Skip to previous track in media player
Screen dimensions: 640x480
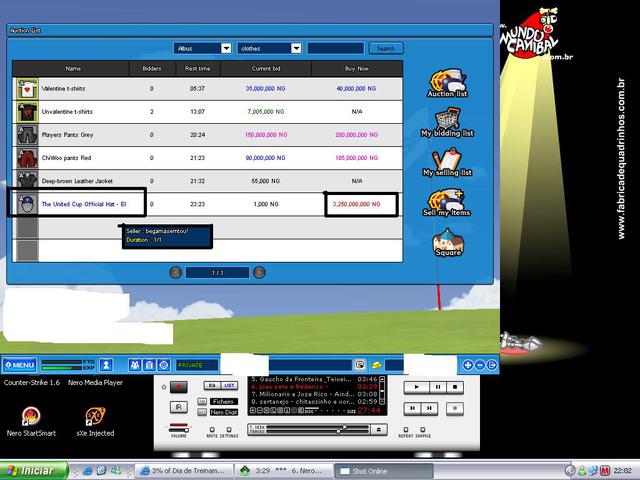pyautogui.click(x=413, y=408)
